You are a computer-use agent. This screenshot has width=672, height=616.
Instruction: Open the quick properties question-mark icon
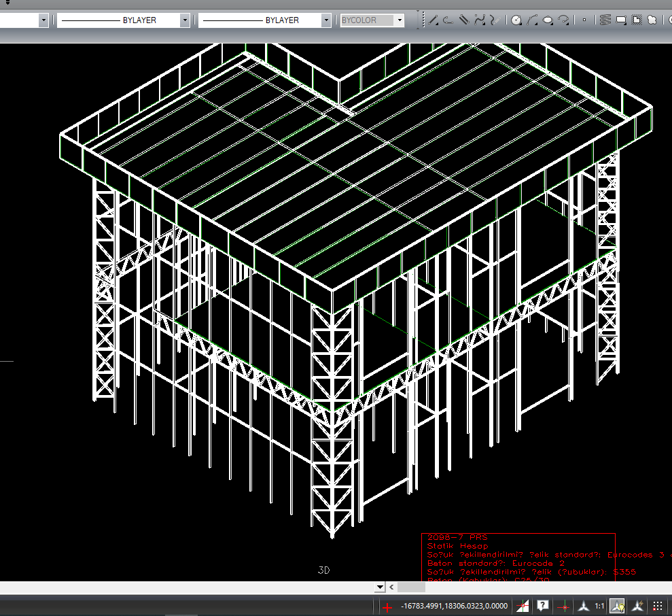click(x=542, y=606)
